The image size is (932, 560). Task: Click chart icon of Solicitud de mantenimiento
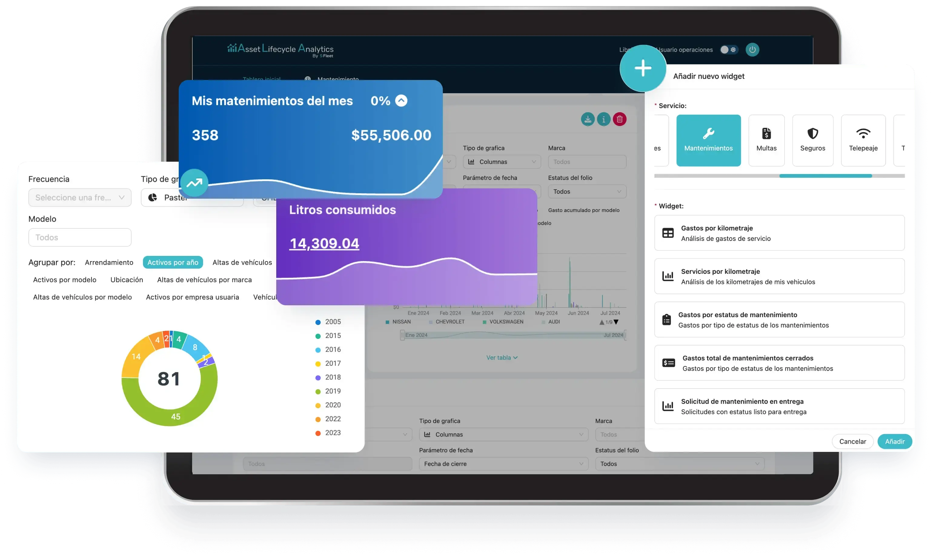[x=668, y=406]
